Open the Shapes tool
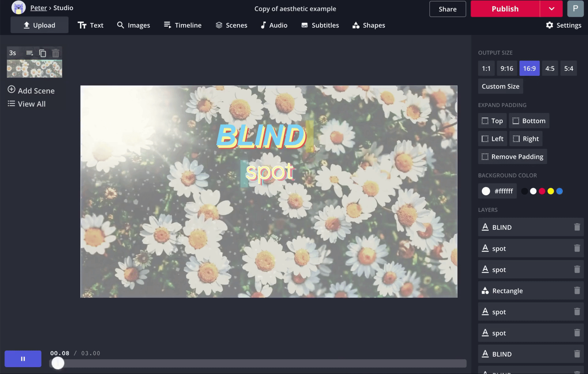 point(369,25)
